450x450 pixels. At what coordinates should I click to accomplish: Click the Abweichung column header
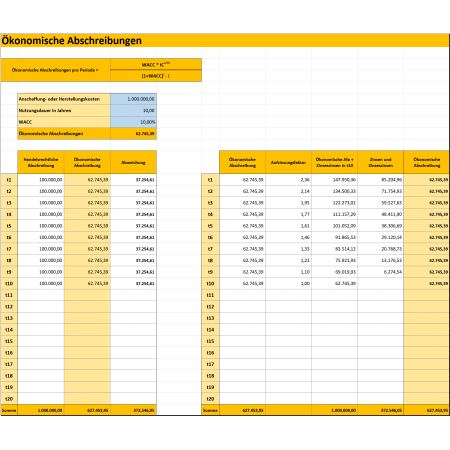tap(133, 162)
